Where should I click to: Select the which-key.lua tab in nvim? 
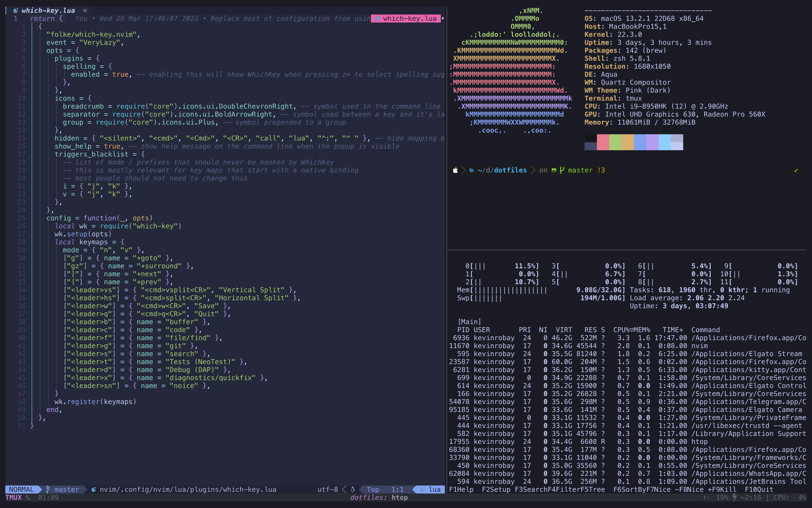48,10
